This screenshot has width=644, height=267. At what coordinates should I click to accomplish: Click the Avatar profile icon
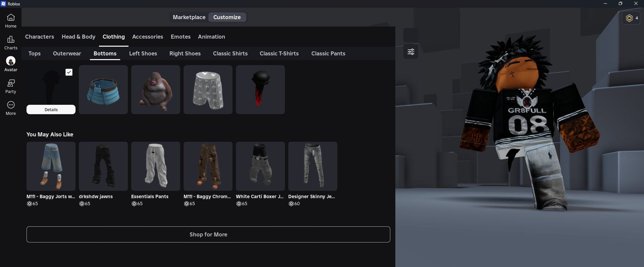click(x=11, y=61)
